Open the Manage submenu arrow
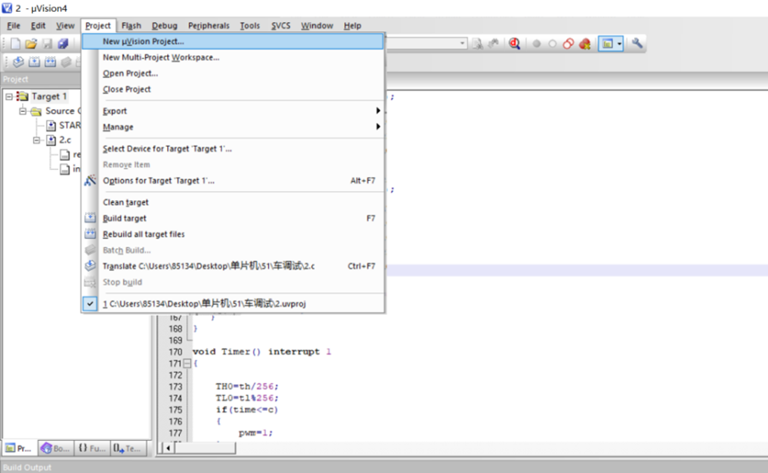768x473 pixels. click(378, 126)
